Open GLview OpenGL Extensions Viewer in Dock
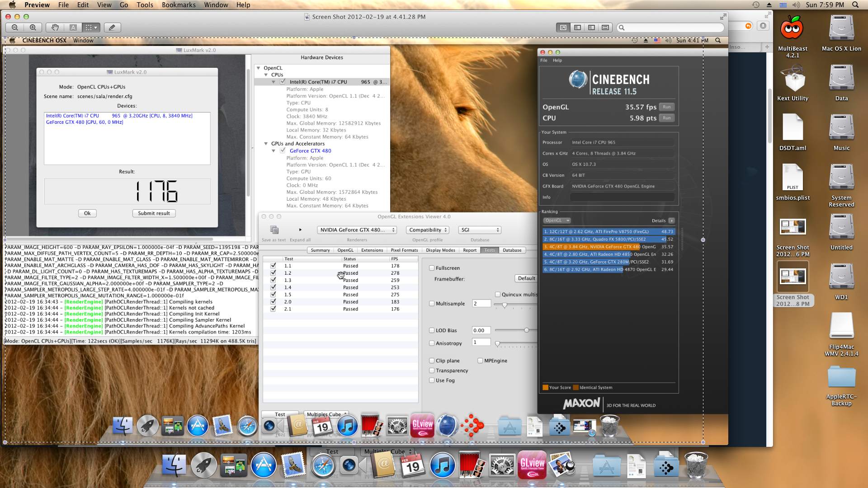 [532, 465]
